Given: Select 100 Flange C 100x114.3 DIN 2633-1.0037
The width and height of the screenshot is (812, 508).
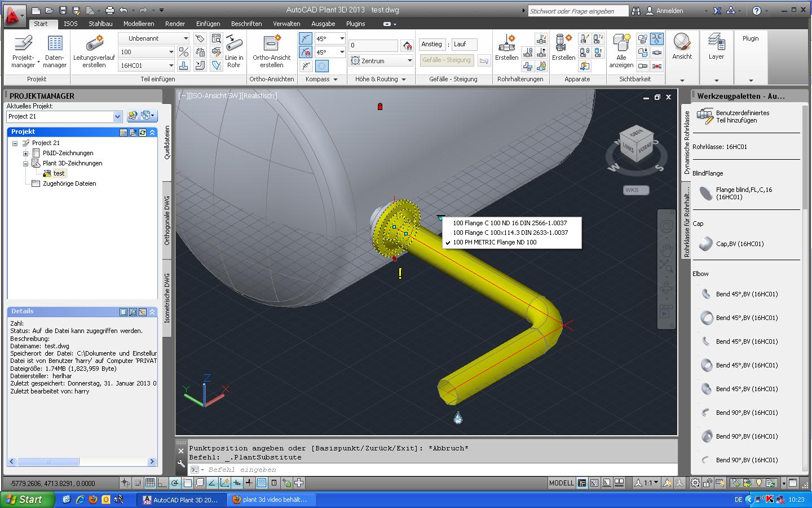Looking at the screenshot, I should point(512,233).
